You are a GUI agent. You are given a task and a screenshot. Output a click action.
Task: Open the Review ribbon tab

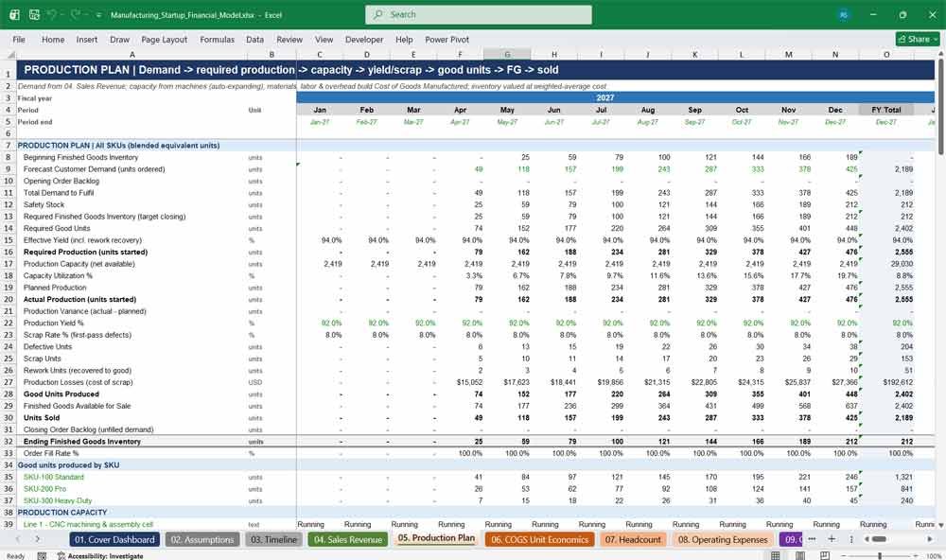(x=289, y=39)
